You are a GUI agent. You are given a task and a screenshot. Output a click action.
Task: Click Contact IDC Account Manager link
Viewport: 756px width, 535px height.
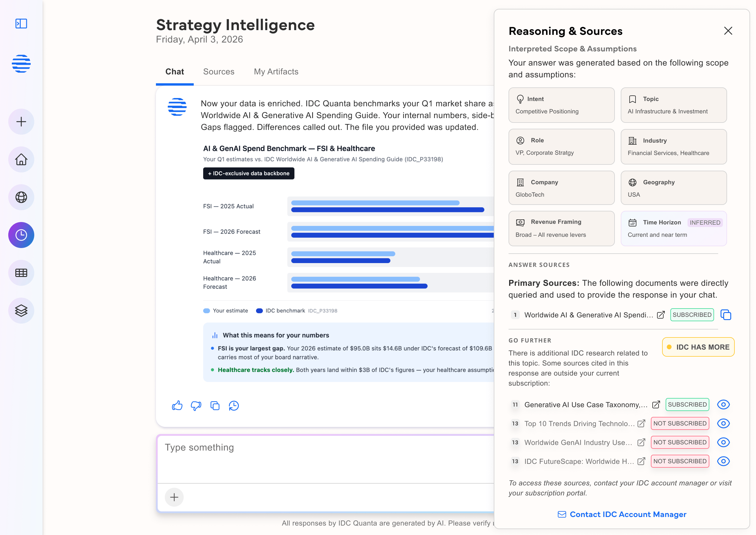[x=622, y=514]
